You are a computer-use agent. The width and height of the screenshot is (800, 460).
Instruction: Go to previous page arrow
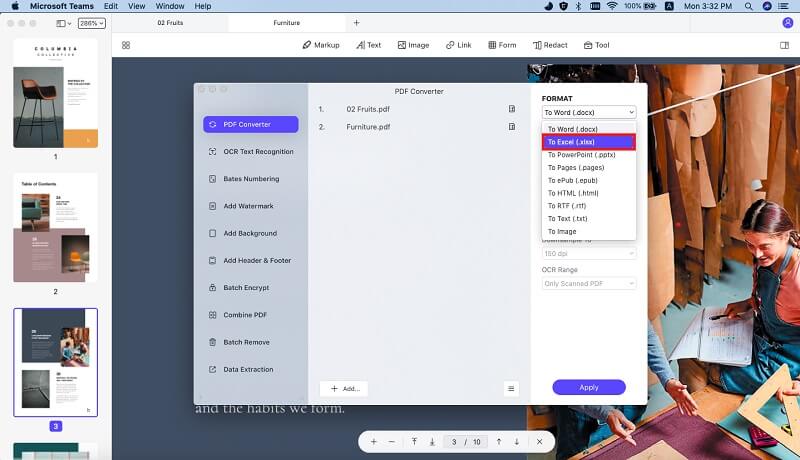498,442
